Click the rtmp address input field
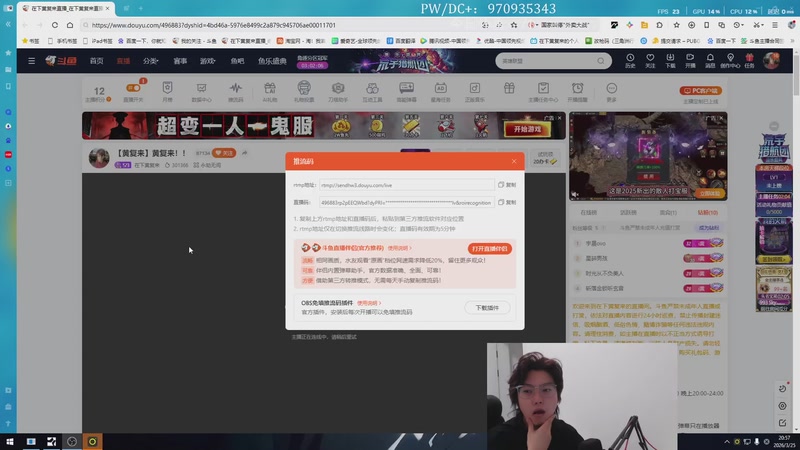 click(407, 185)
